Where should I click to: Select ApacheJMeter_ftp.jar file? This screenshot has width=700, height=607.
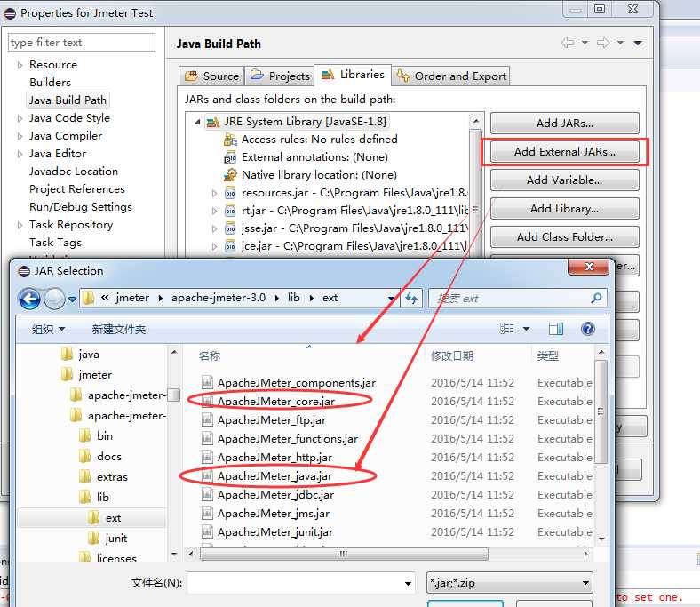pos(272,420)
